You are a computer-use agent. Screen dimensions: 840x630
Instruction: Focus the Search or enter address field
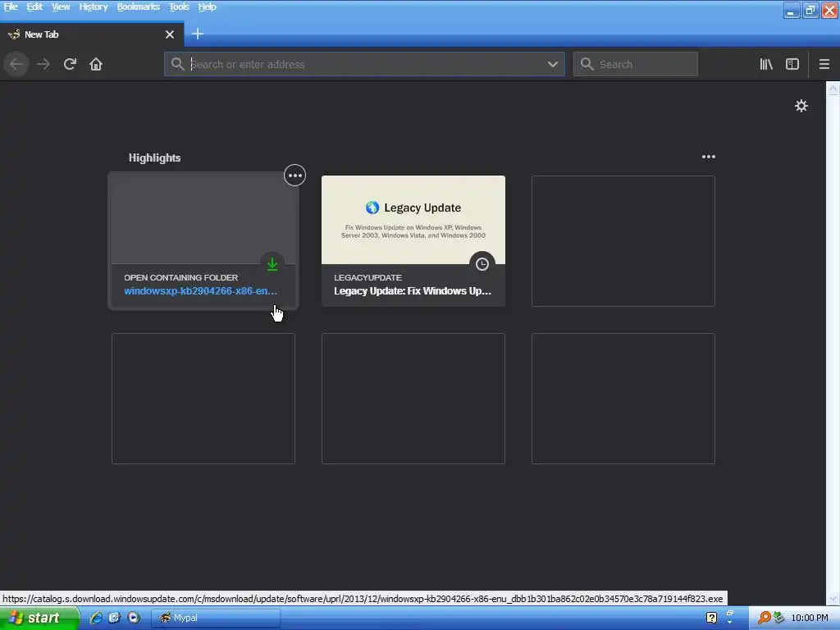[x=364, y=64]
